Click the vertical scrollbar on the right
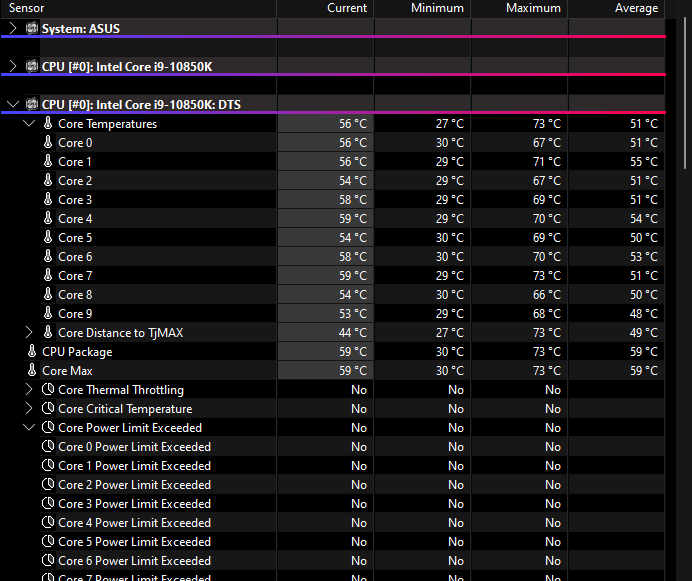This screenshot has width=692, height=581. pos(684,90)
